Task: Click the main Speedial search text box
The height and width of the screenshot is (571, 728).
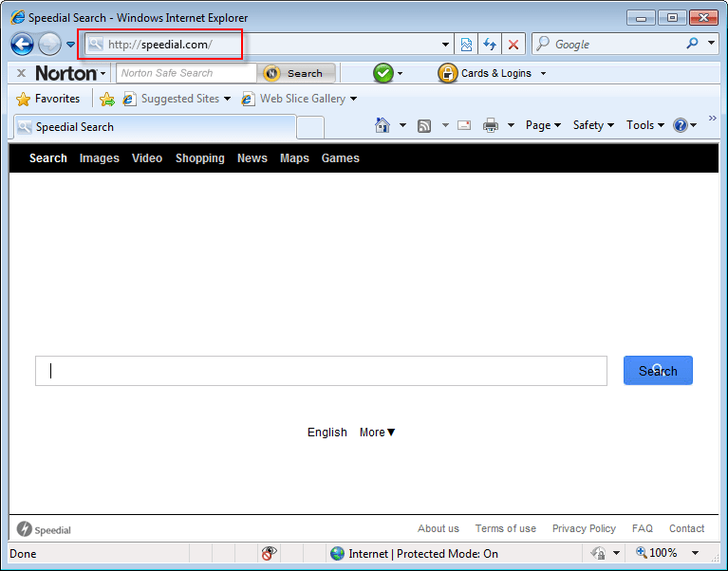Action: (x=321, y=371)
